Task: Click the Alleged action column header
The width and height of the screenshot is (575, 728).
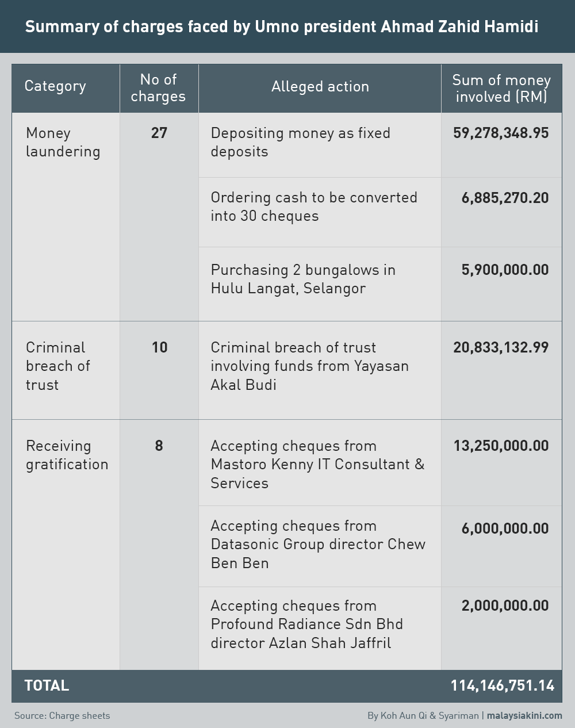Action: tap(320, 88)
